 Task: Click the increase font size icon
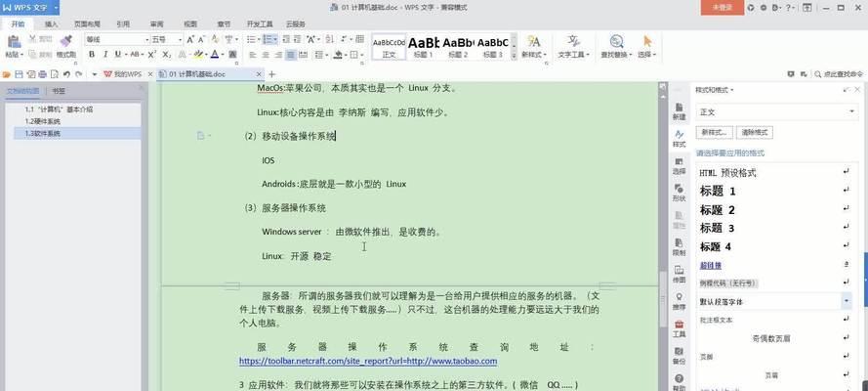[x=189, y=39]
